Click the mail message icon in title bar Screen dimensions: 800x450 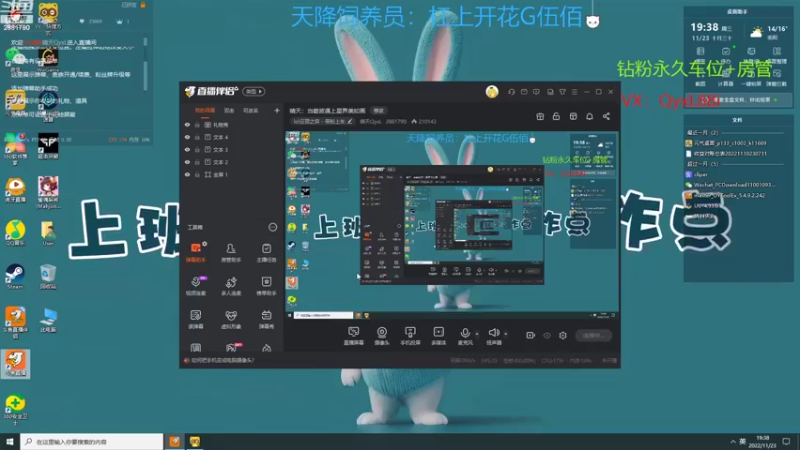coord(524,92)
